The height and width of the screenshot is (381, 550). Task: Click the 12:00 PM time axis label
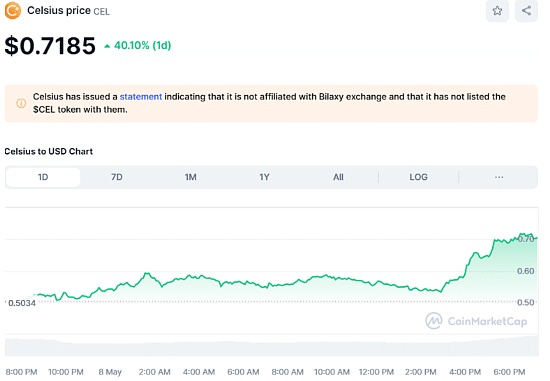376,372
